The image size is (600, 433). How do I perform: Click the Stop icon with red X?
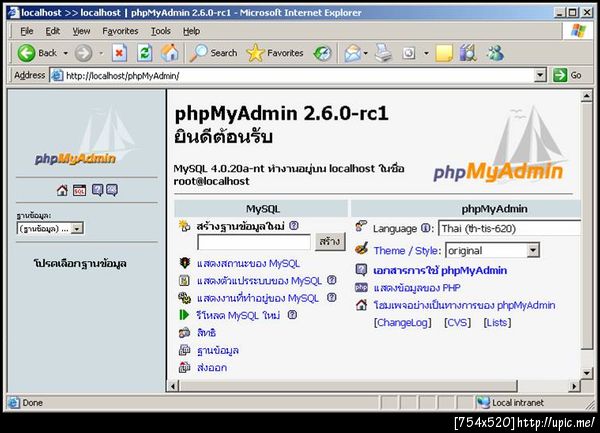coord(119,53)
